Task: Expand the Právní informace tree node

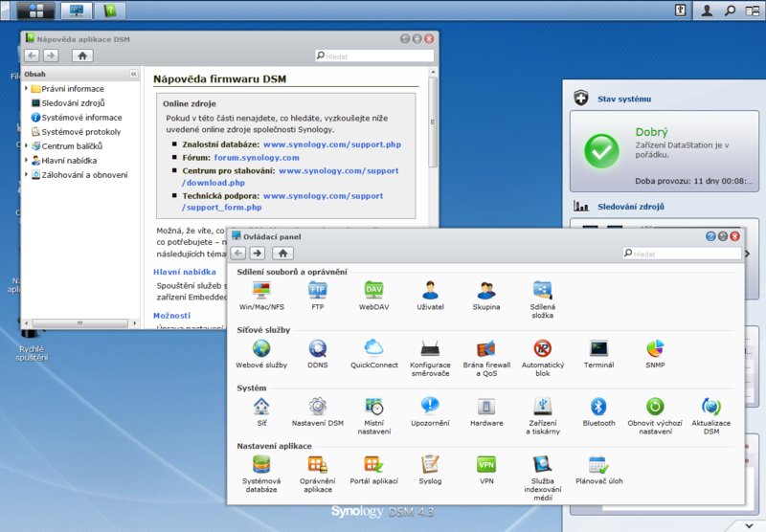Action: 27,88
